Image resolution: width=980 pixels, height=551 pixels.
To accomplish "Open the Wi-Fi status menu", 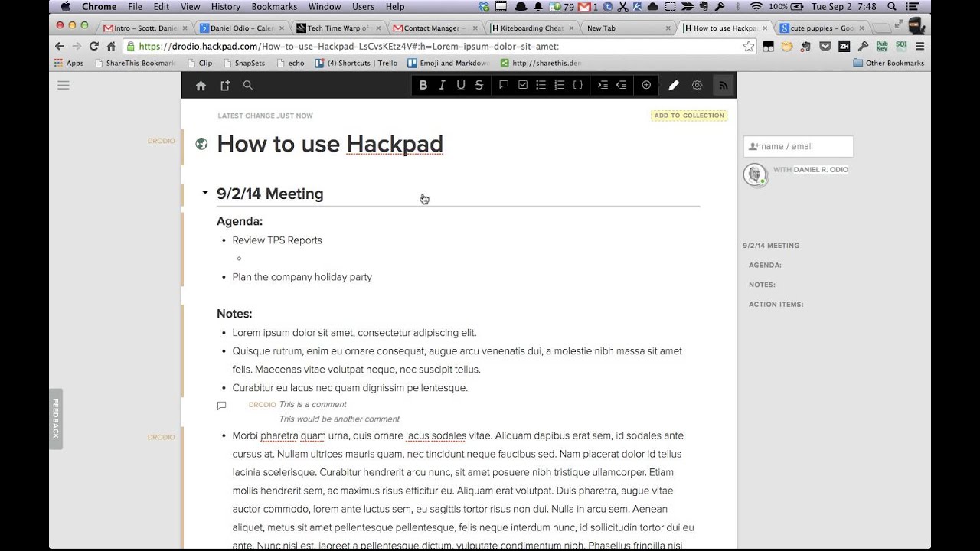I will [756, 7].
